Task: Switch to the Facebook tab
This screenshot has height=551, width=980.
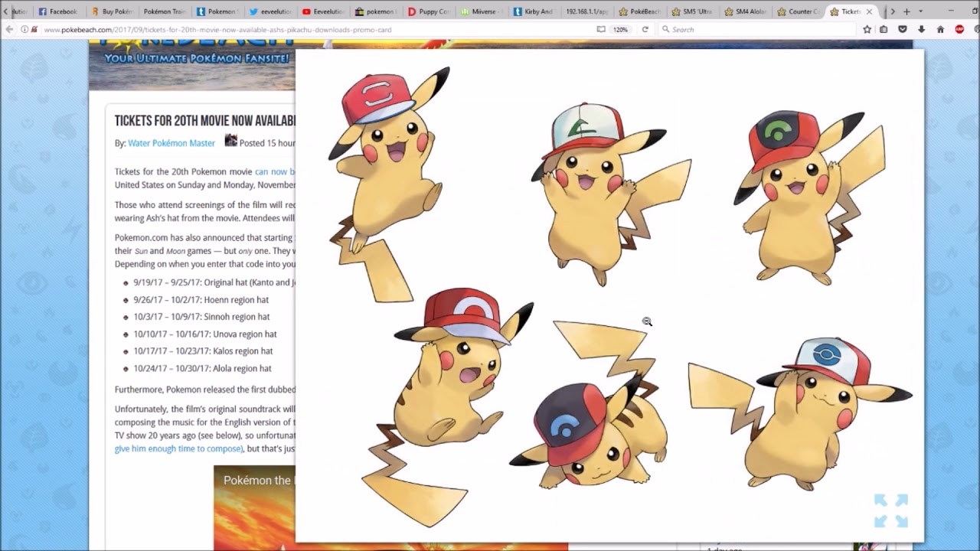Action: 57,11
